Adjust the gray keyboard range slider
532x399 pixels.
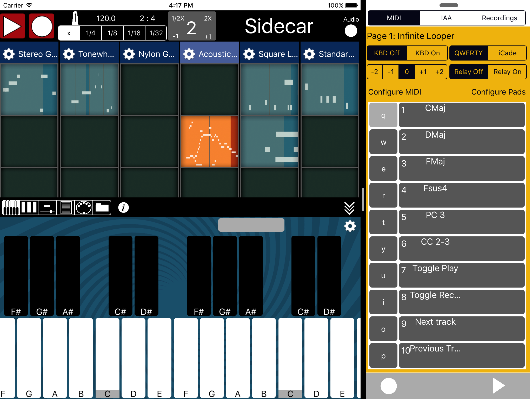(x=251, y=225)
